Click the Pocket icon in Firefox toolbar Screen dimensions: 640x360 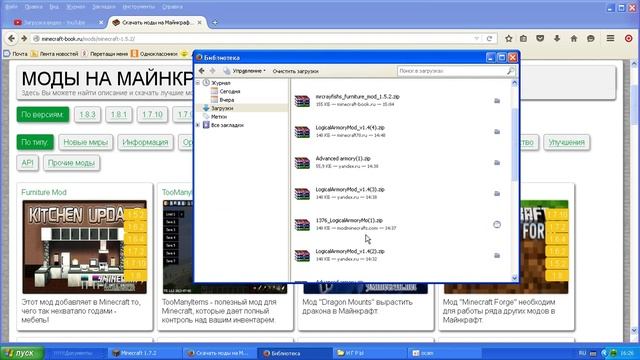(x=540, y=39)
